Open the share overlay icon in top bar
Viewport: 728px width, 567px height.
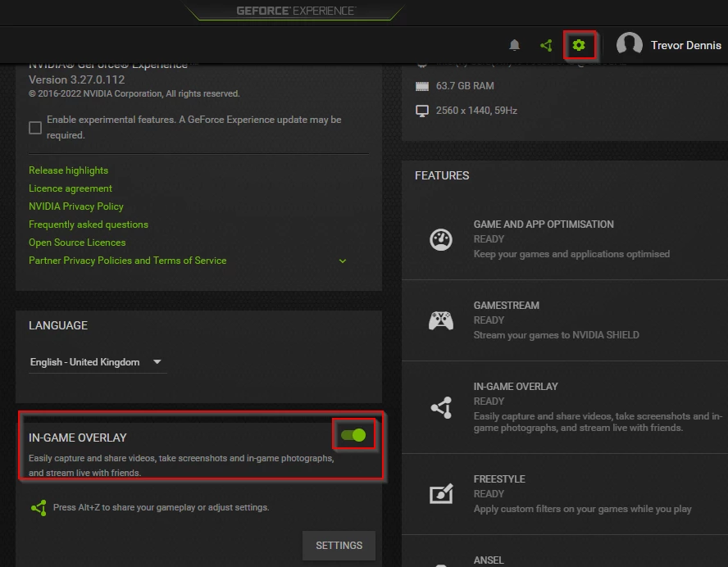pyautogui.click(x=547, y=45)
